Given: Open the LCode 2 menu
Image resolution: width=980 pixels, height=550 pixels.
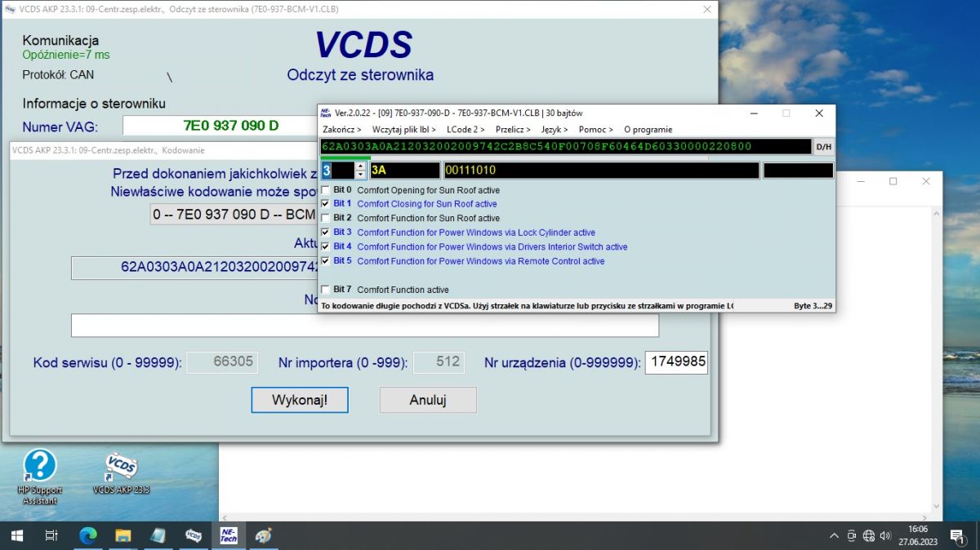Looking at the screenshot, I should [465, 129].
